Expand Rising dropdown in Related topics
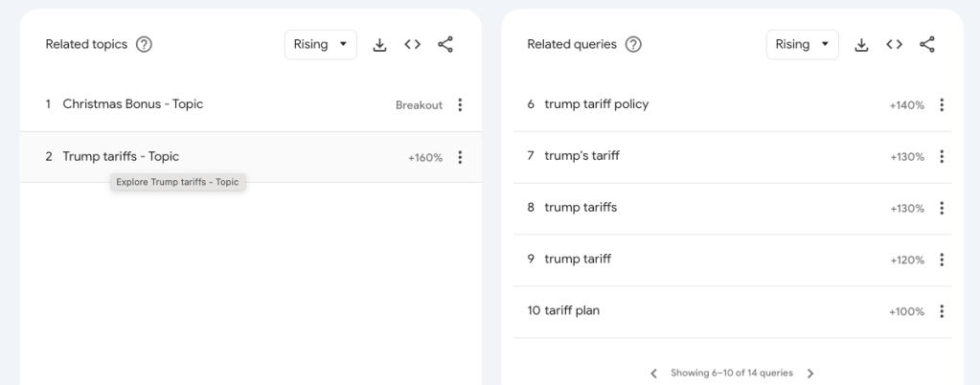980x385 pixels. pos(321,44)
